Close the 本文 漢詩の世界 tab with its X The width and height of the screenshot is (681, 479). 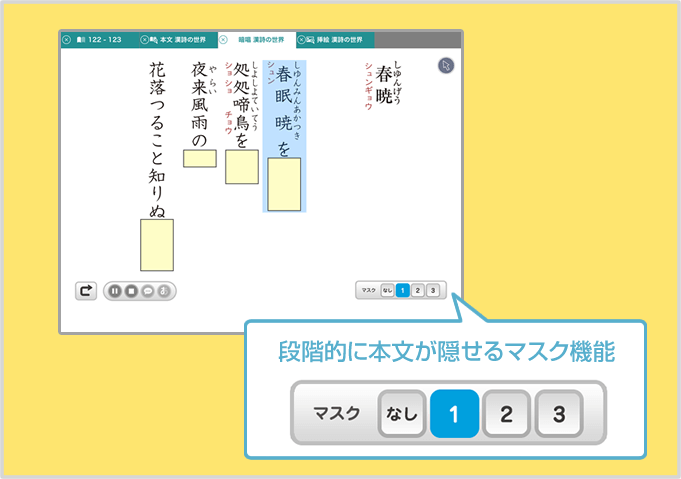[x=145, y=40]
